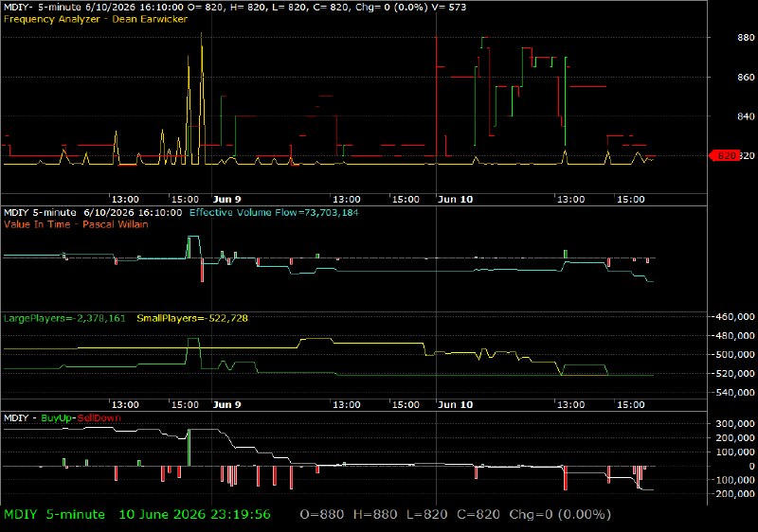Select the "Frequency Analyzer - Dean Earwicker" title
This screenshot has height=532, width=758.
96,19
